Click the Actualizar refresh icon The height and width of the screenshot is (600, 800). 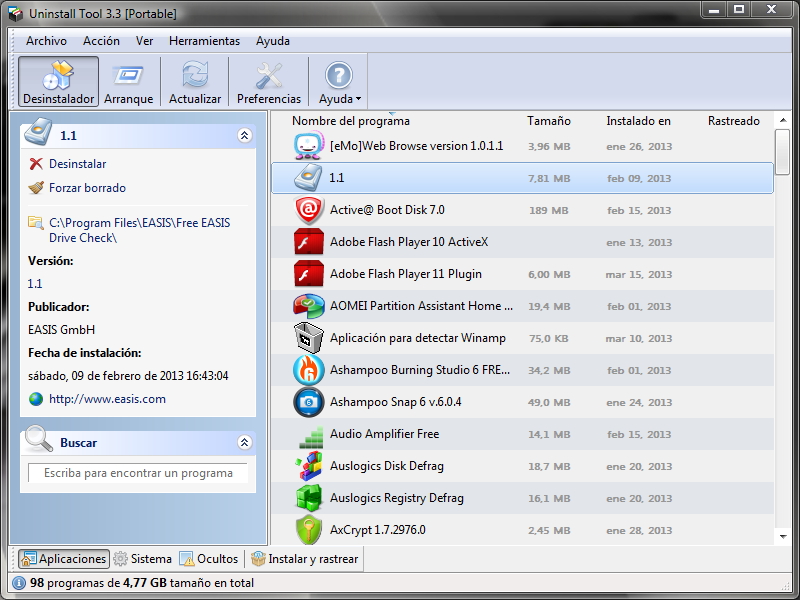[x=195, y=75]
